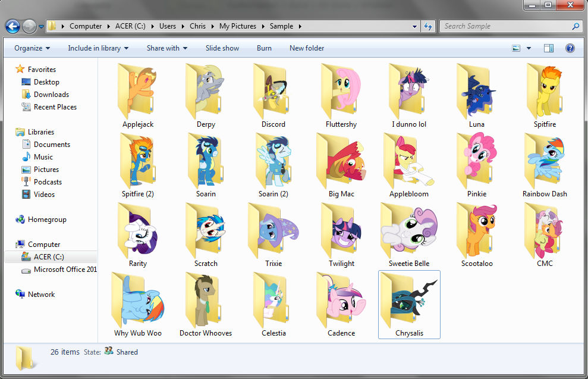Refresh the Sample folder view
Image resolution: width=588 pixels, height=379 pixels.
pyautogui.click(x=428, y=26)
